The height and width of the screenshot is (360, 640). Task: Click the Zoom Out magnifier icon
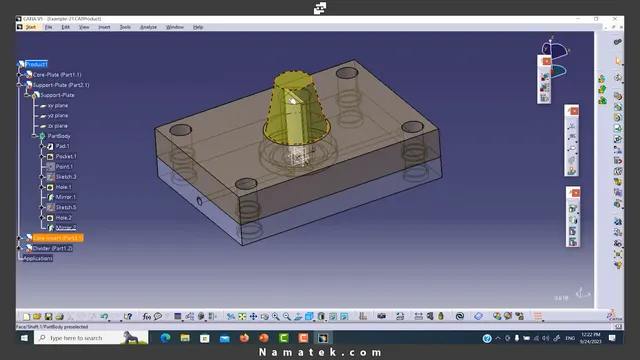tap(287, 316)
